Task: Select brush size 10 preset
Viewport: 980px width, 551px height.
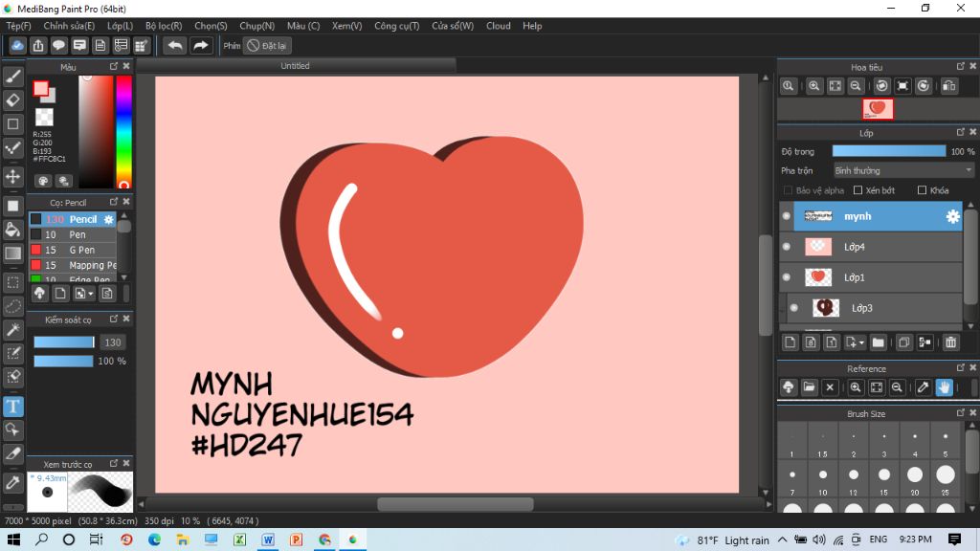Action: (822, 480)
